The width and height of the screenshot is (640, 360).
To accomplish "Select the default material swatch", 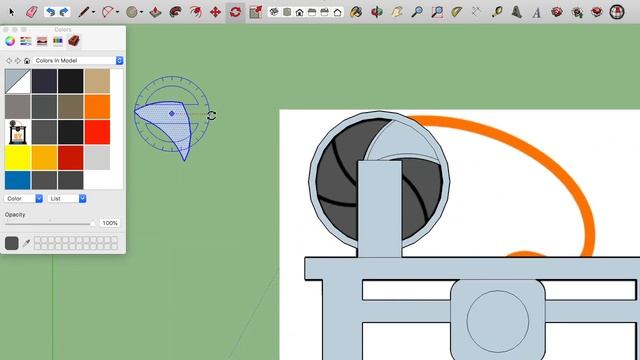I will [18, 81].
